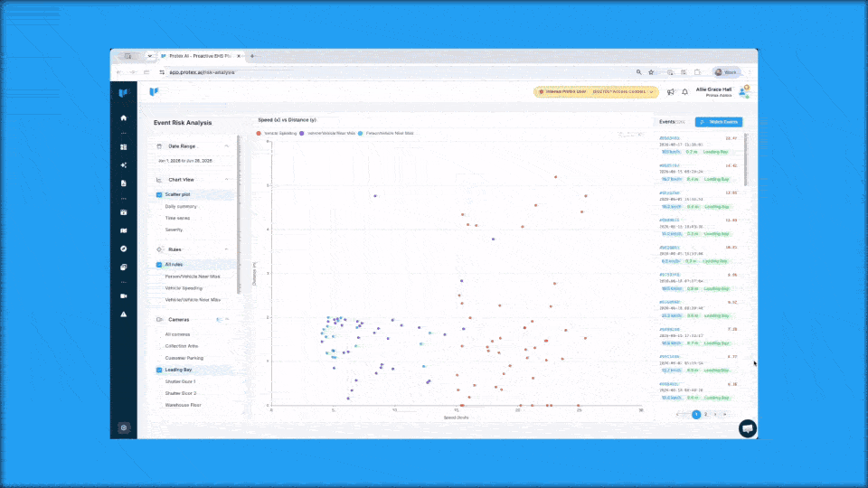
Task: Toggle the purple Vehicle/Vehicle Near Miss legend swatch
Action: click(x=302, y=134)
